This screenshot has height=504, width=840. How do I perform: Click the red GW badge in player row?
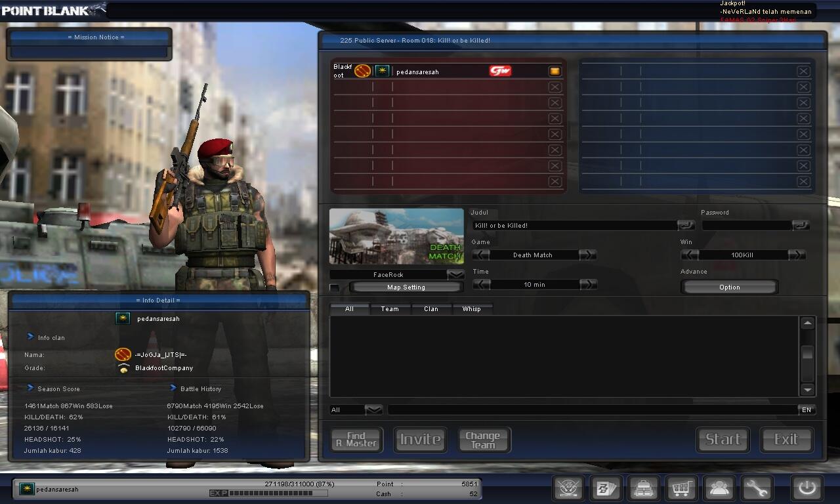click(x=500, y=71)
